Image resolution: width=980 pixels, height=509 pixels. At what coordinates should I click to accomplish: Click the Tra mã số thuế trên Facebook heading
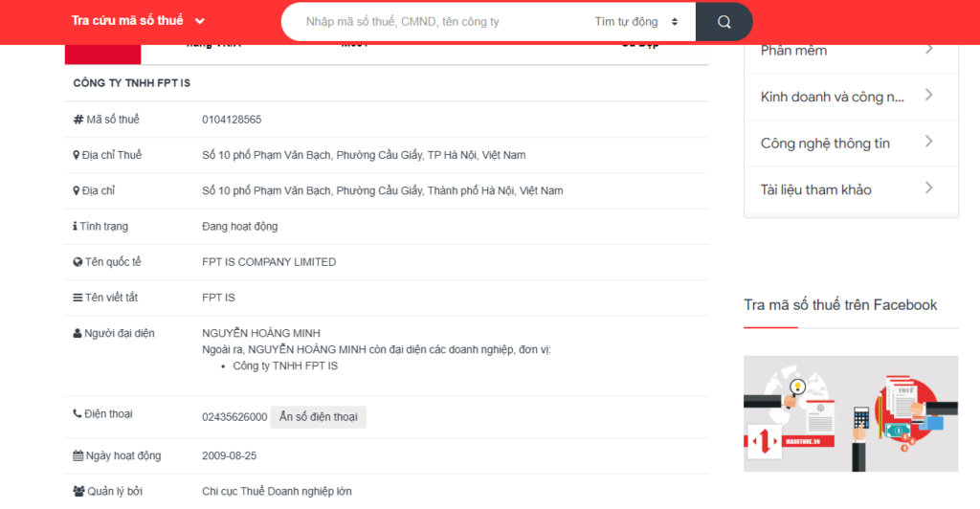[x=840, y=305]
